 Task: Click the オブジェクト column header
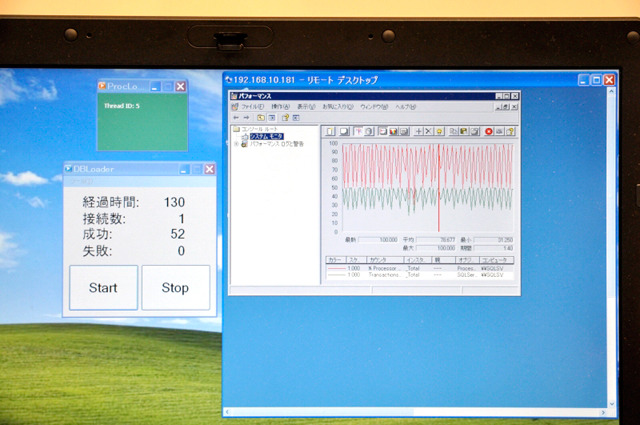(467, 260)
